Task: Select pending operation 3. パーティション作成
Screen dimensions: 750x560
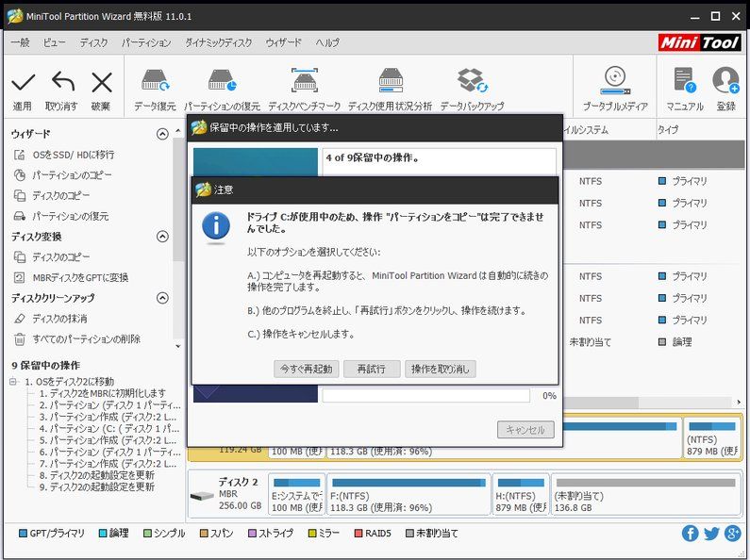Action: [x=108, y=417]
